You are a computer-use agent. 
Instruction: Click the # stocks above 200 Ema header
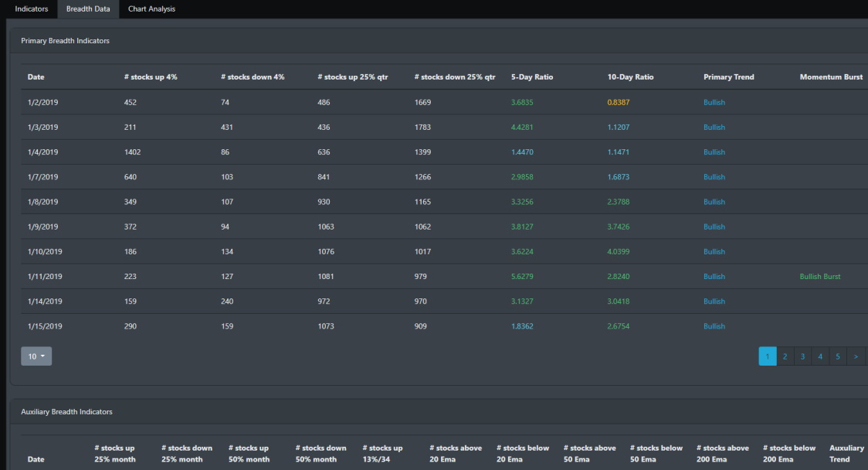click(722, 454)
